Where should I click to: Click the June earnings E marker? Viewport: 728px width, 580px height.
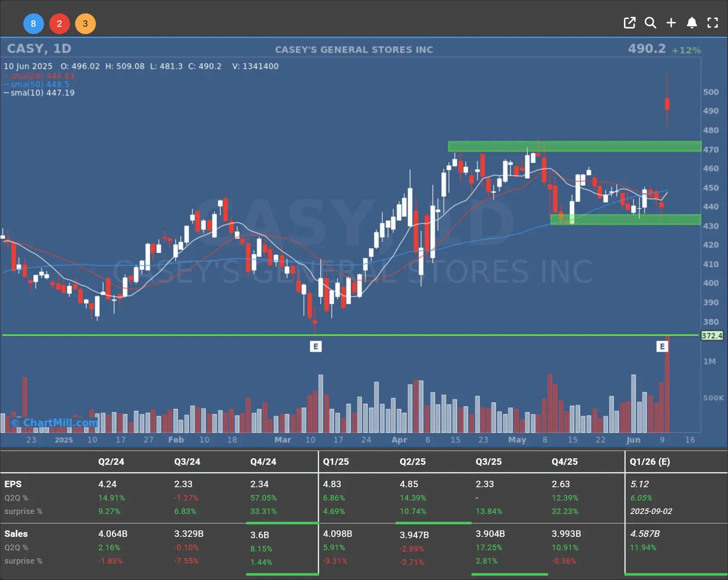click(x=662, y=347)
